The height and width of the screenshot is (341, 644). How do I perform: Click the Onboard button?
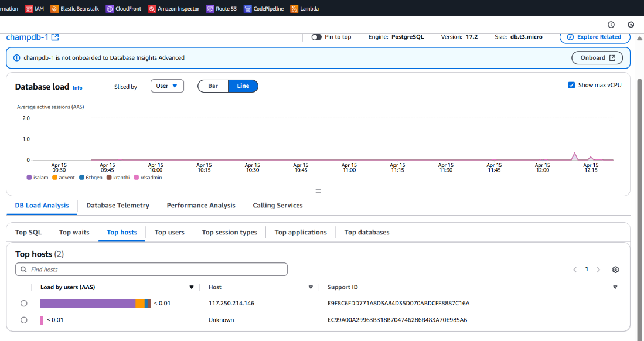[x=597, y=58]
